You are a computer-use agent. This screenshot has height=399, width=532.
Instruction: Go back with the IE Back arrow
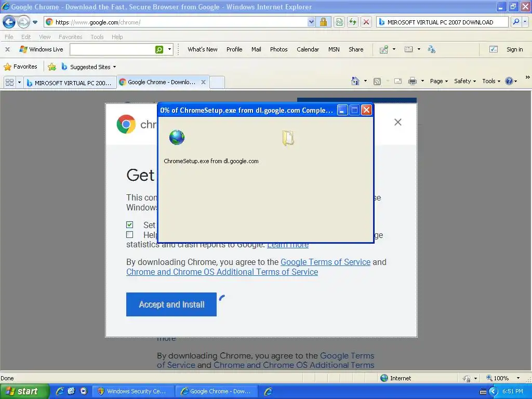coord(9,22)
